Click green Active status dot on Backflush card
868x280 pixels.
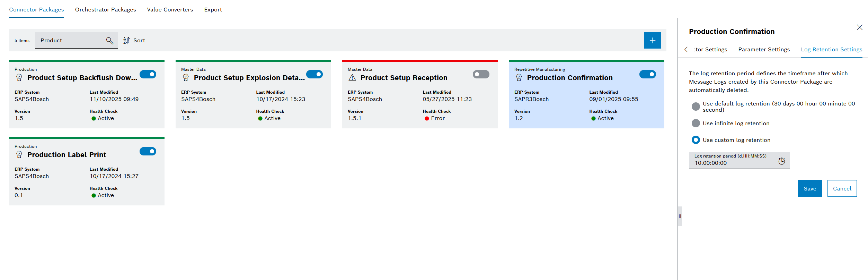click(x=94, y=119)
